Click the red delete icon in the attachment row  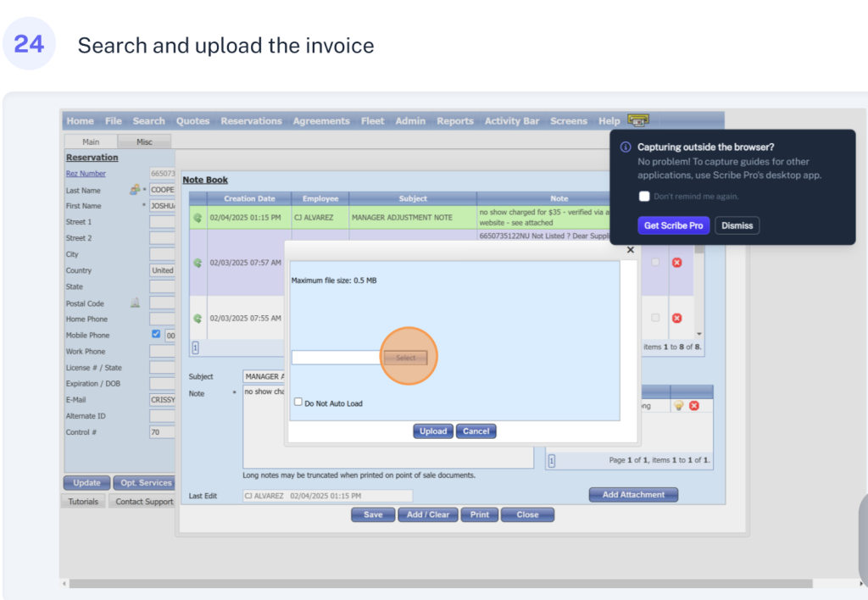coord(694,406)
